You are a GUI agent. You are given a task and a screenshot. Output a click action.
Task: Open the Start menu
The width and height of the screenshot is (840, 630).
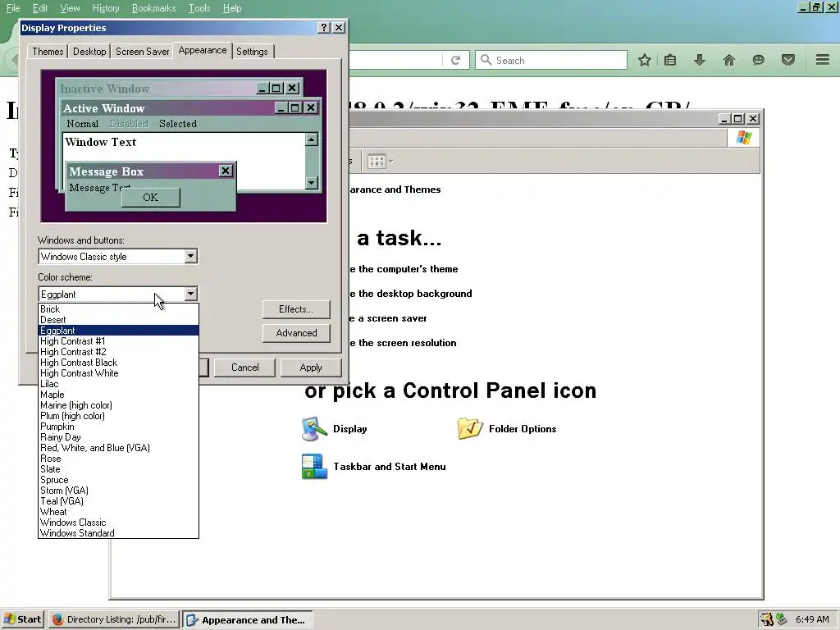pyautogui.click(x=22, y=619)
